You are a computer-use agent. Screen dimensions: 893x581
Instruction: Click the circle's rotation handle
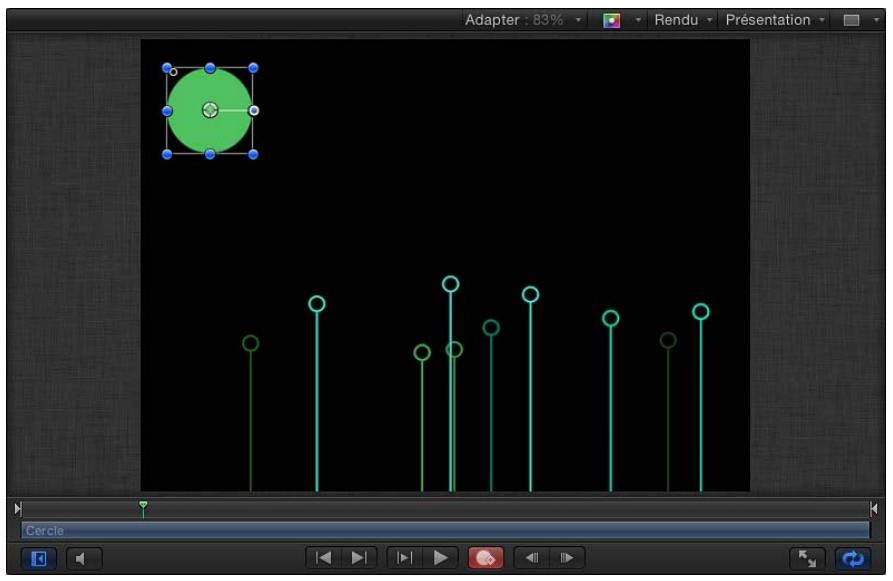click(x=254, y=111)
